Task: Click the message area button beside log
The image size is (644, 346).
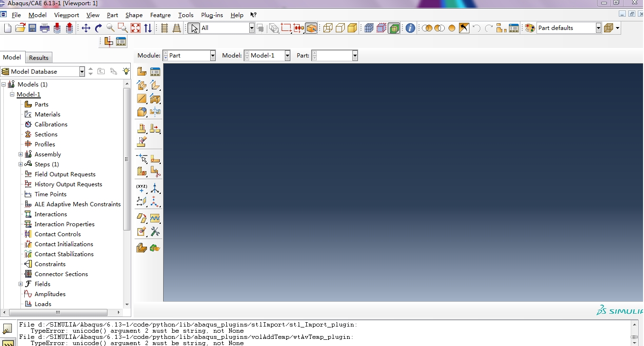Action: point(8,328)
